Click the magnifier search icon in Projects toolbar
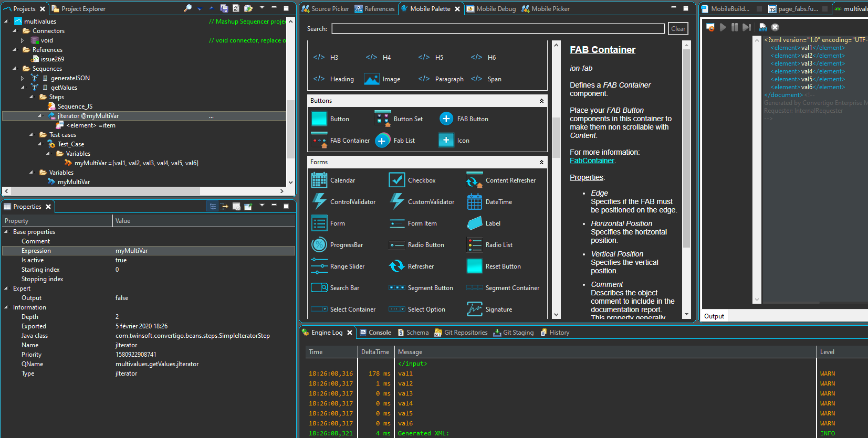Screen dimensions: 868x438 187,8
